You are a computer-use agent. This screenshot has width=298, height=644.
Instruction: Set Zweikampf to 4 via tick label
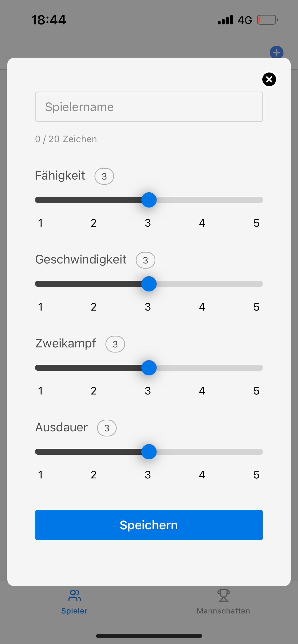click(x=202, y=391)
